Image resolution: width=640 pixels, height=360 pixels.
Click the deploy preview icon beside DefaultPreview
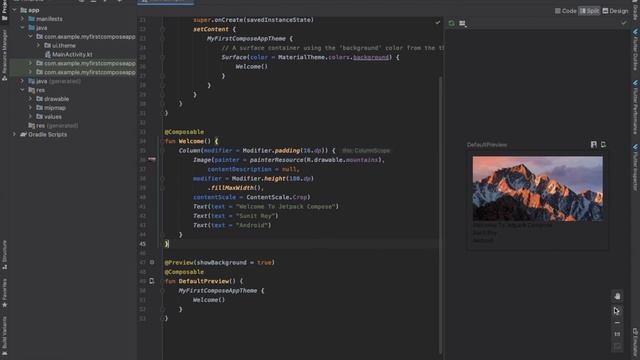pyautogui.click(x=603, y=144)
